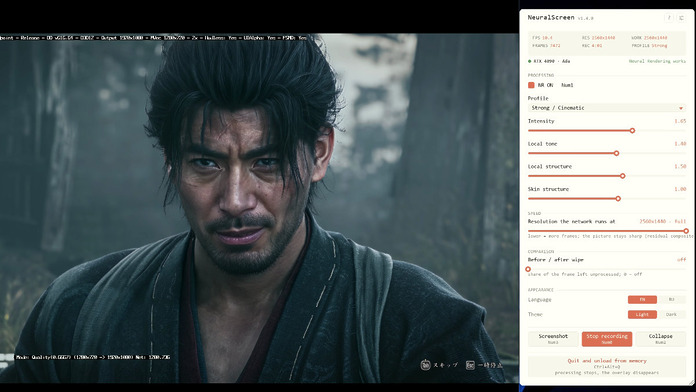The height and width of the screenshot is (392, 696).
Task: Click the Skin structure value 1.00
Action: tap(680, 189)
